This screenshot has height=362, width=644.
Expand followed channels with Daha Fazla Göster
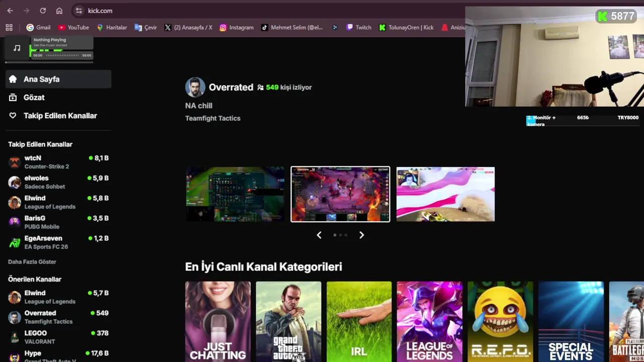click(x=32, y=262)
